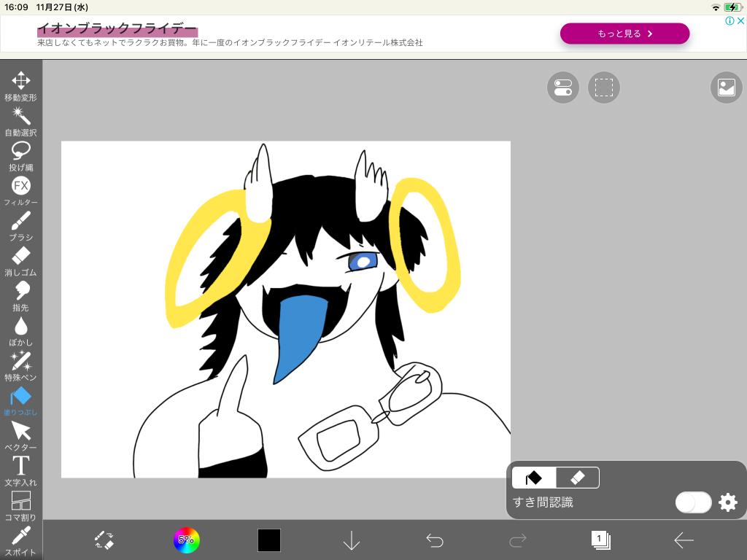
Task: Select the Text (文字入れ) tool
Action: click(x=20, y=470)
